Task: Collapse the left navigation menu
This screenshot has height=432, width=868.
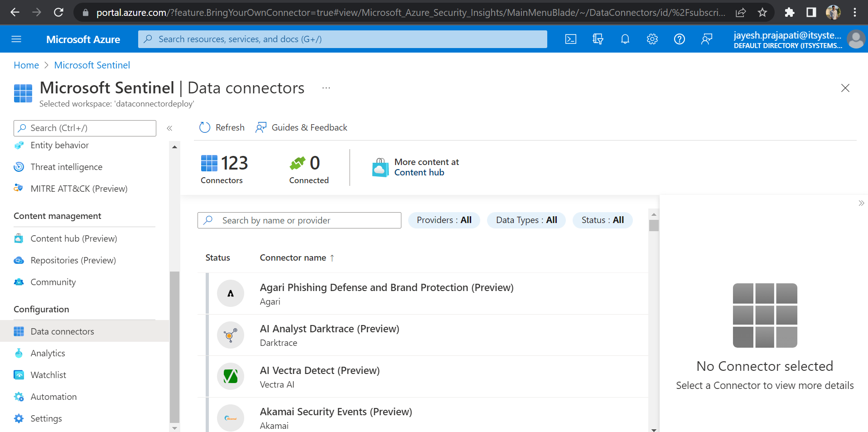Action: tap(169, 128)
